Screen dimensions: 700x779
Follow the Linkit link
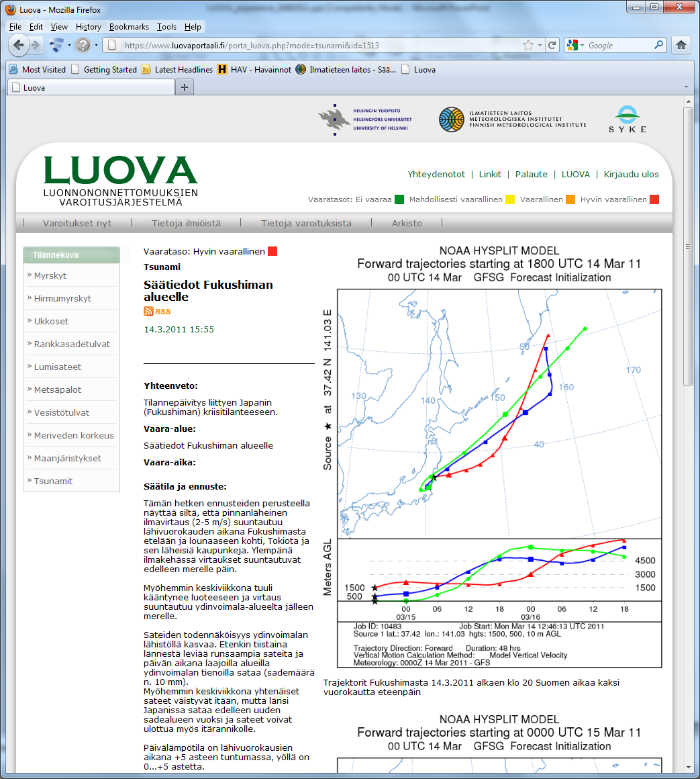click(x=490, y=175)
